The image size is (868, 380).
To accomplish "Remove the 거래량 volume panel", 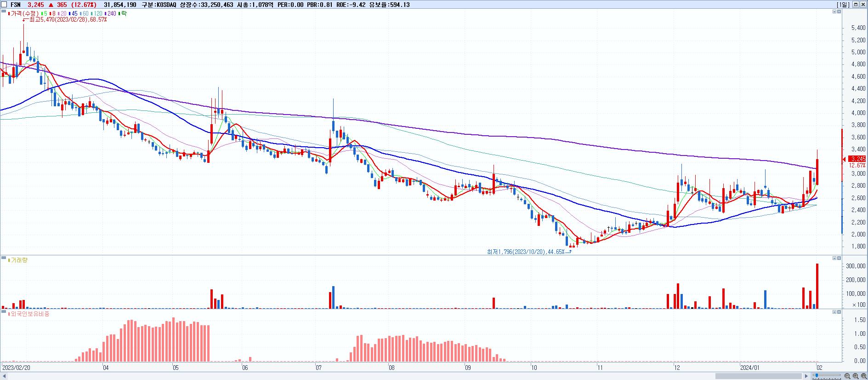I will (839, 258).
